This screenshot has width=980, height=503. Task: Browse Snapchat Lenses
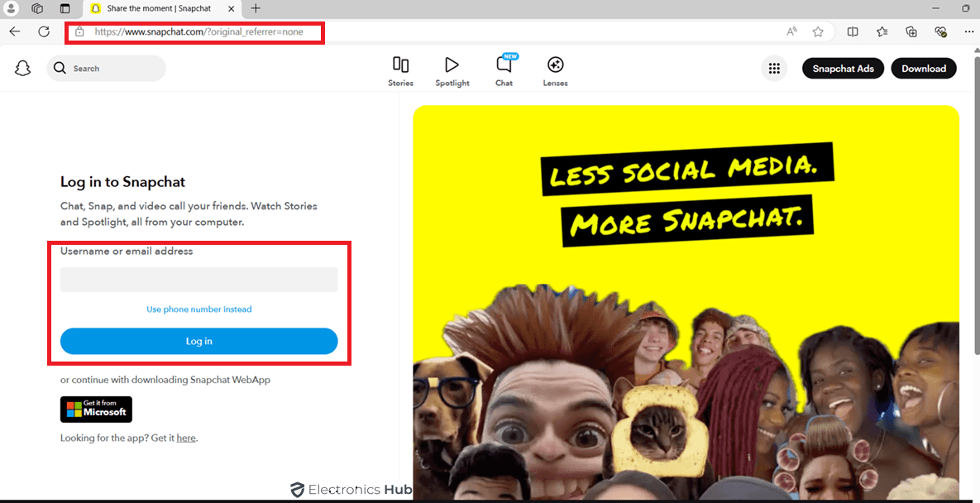coord(555,69)
